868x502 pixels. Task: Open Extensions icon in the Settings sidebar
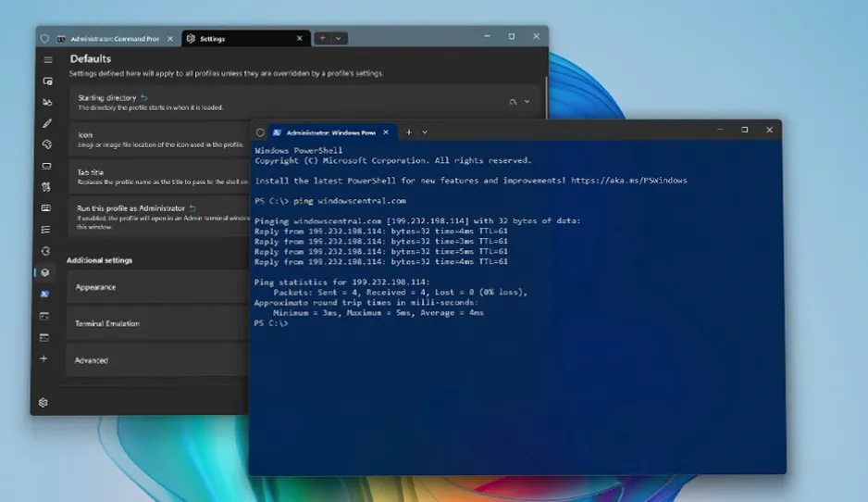point(46,251)
